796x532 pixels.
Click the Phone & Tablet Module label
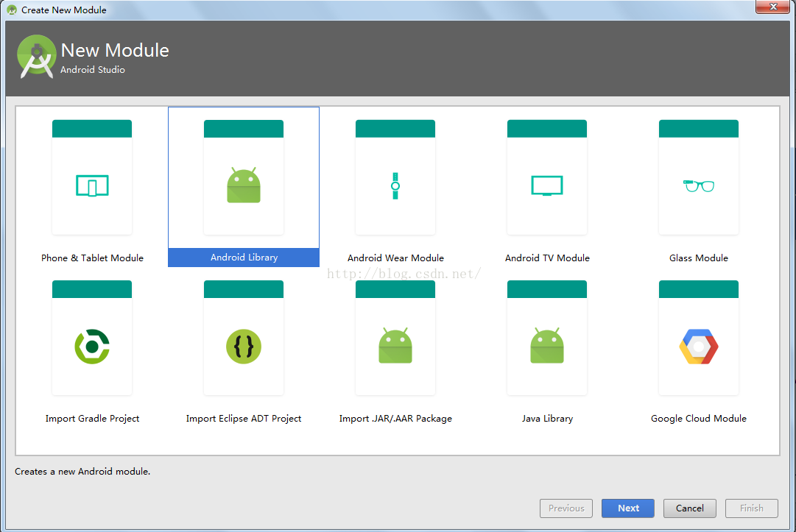click(x=92, y=258)
